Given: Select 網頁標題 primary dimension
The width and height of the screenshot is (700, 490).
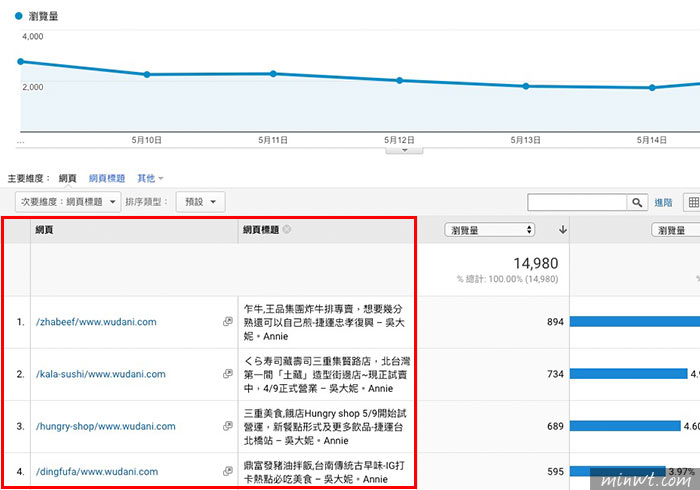Looking at the screenshot, I should tap(107, 178).
